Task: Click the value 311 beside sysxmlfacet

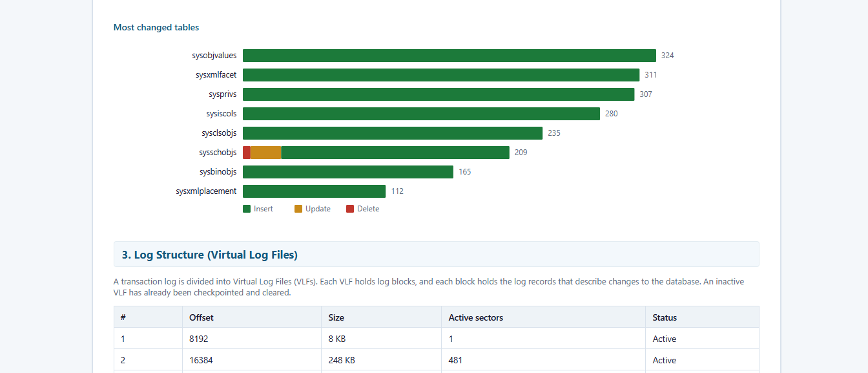Action: click(651, 75)
